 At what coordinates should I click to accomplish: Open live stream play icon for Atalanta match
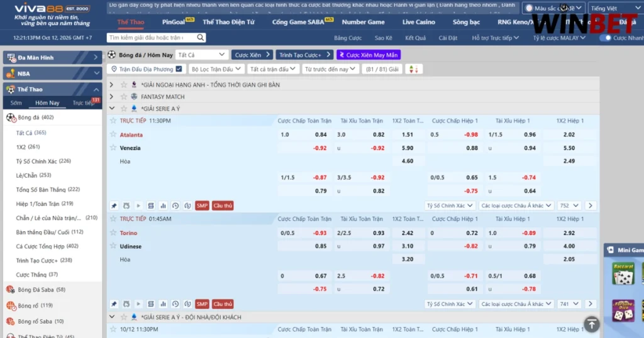point(138,205)
